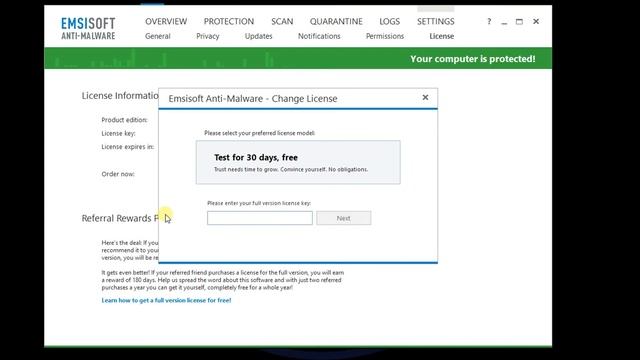Go to the SCAN tab
640x360 pixels.
point(282,21)
